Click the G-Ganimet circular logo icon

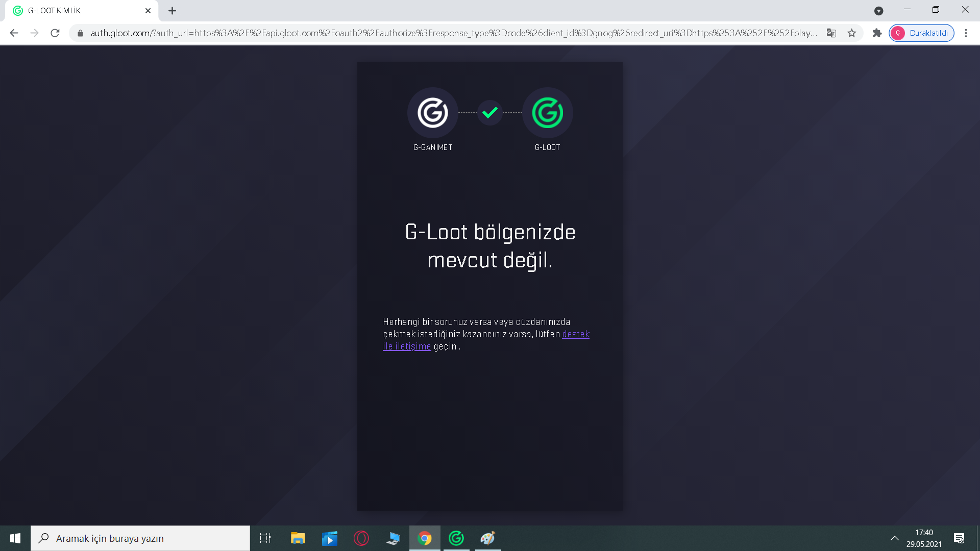point(432,113)
